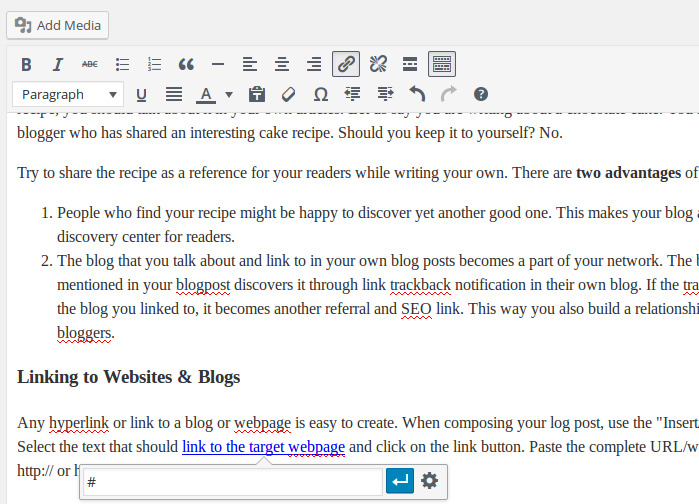Image resolution: width=699 pixels, height=504 pixels.
Task: Click the Add Media button
Action: click(x=58, y=25)
